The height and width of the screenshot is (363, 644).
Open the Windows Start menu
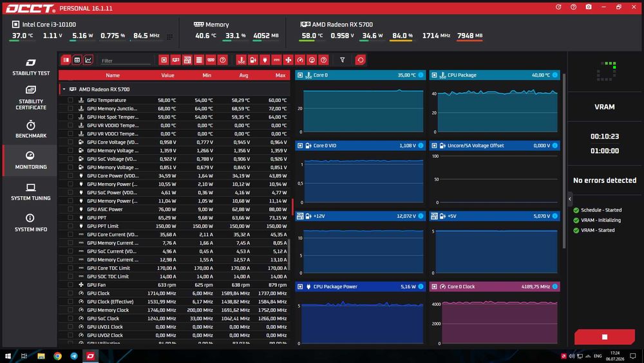(8, 356)
